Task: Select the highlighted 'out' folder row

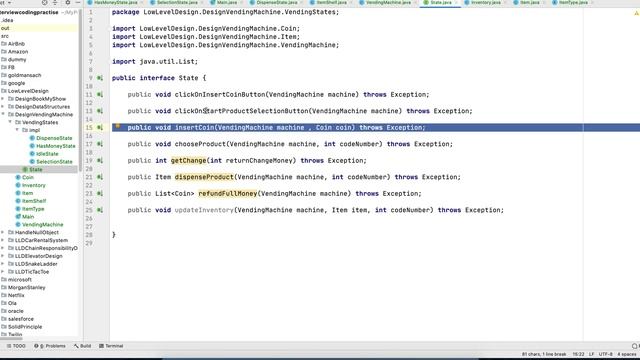Action: click(x=39, y=28)
